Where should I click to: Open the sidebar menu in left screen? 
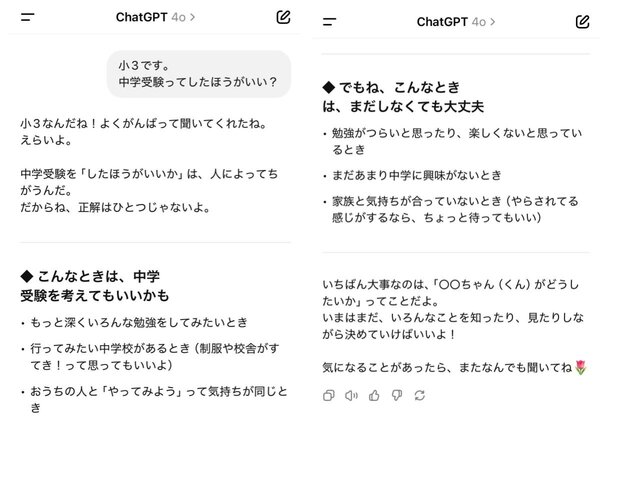pos(27,17)
